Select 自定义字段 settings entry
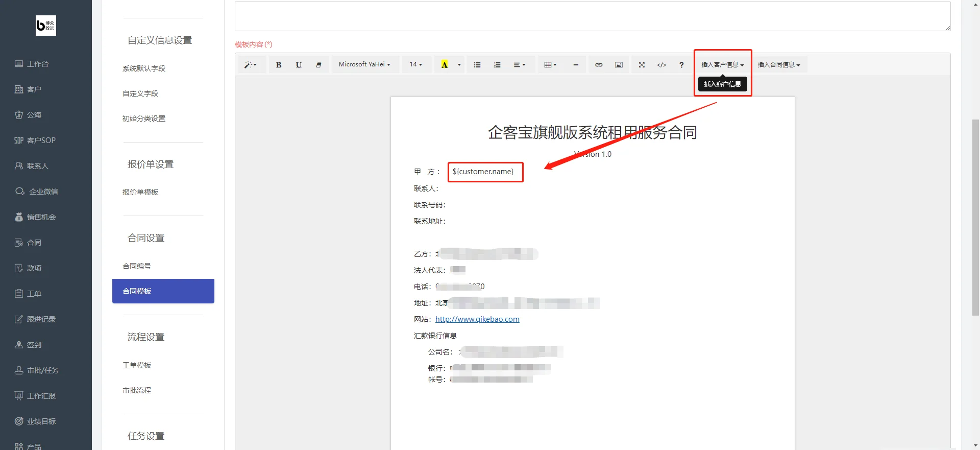 tap(140, 93)
